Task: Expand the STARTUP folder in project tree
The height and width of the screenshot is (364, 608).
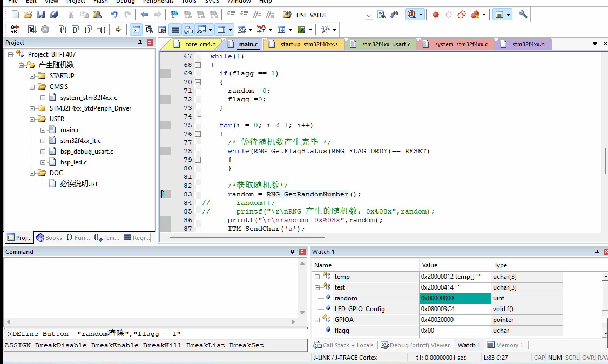Action: pyautogui.click(x=32, y=76)
